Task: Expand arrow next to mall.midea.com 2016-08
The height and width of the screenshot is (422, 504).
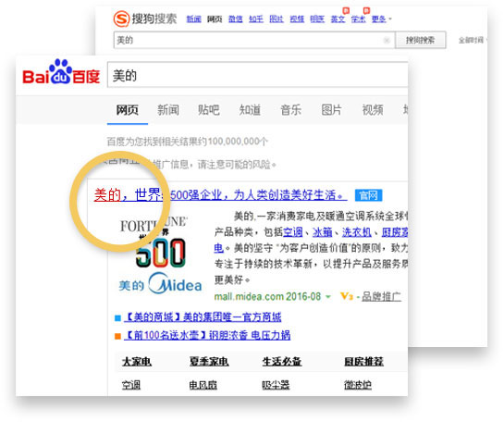Action: 328,296
